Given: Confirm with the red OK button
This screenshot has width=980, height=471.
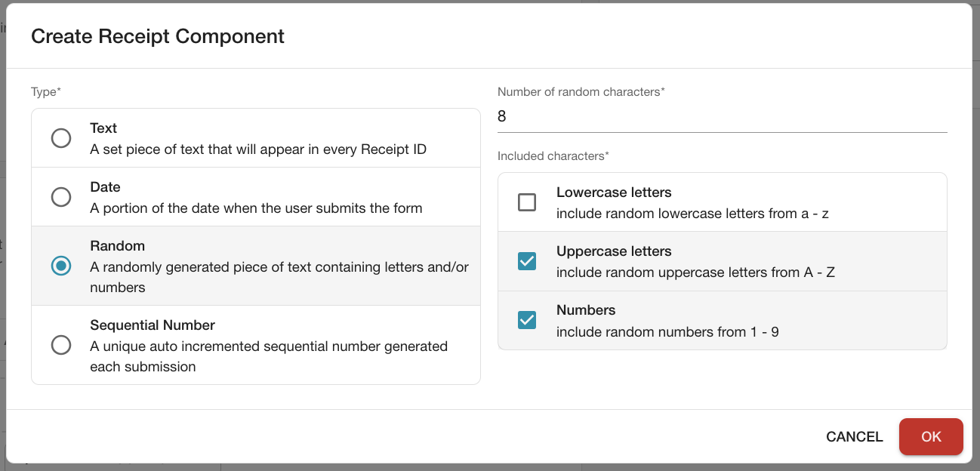Looking at the screenshot, I should click(x=930, y=437).
